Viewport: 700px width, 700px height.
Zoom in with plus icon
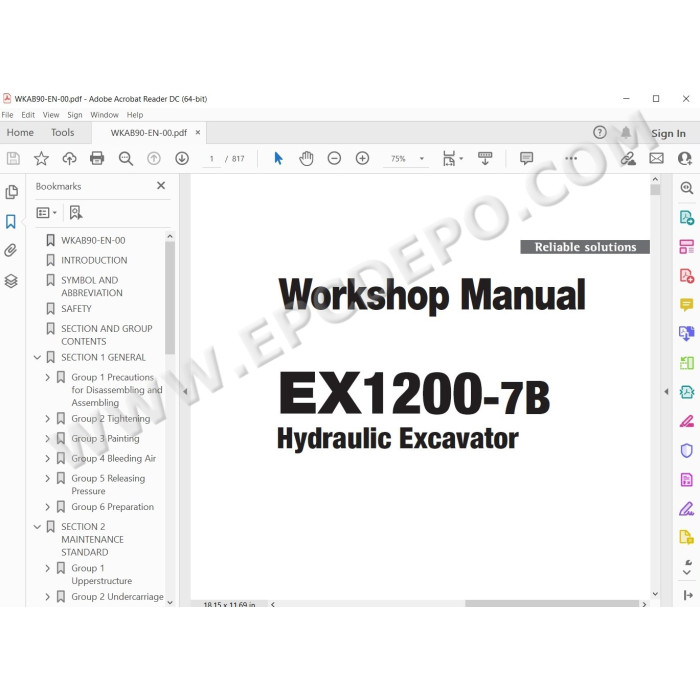pyautogui.click(x=362, y=158)
